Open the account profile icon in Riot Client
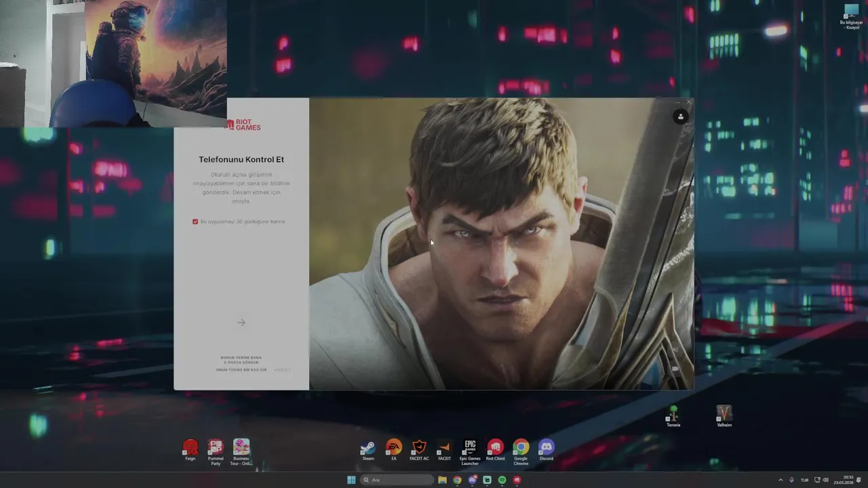The image size is (868, 488). tap(680, 117)
